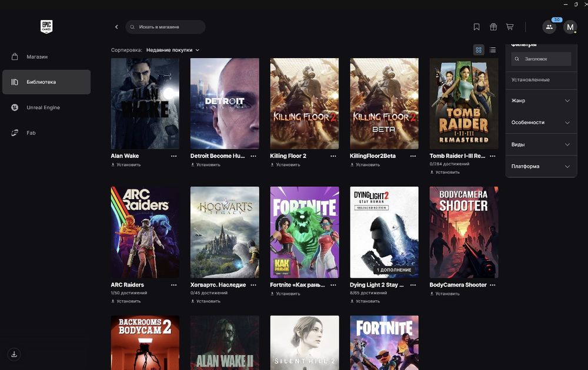Open the Alan Wake II cover

pyautogui.click(x=225, y=342)
